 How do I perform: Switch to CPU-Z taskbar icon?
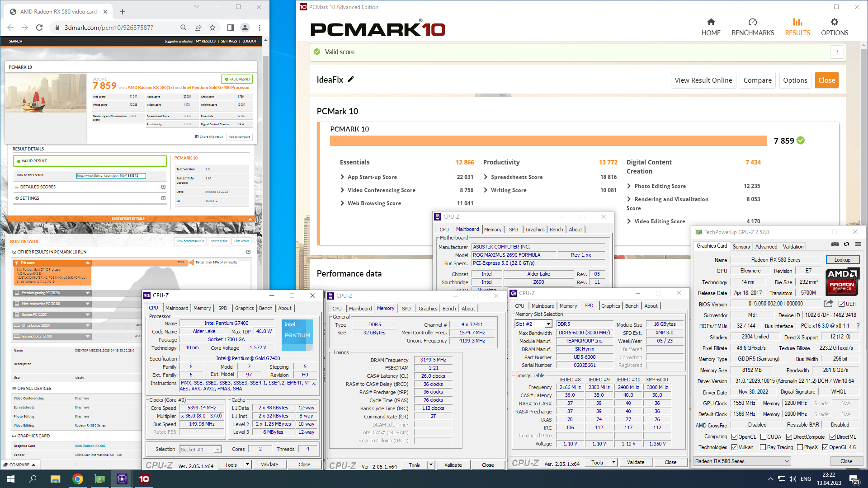(x=122, y=479)
